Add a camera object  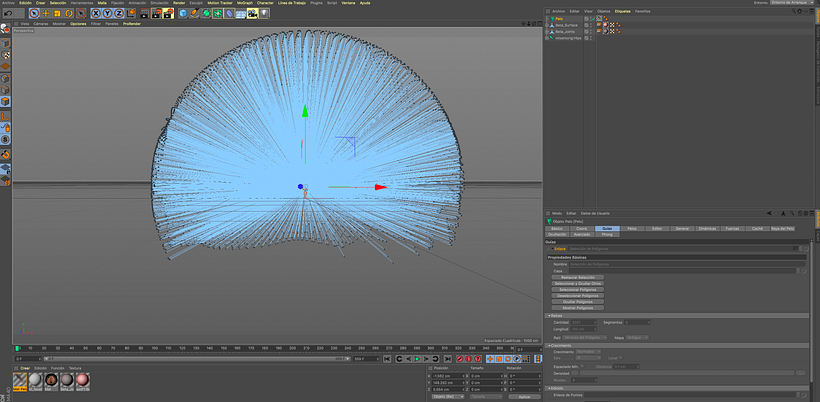pos(253,13)
